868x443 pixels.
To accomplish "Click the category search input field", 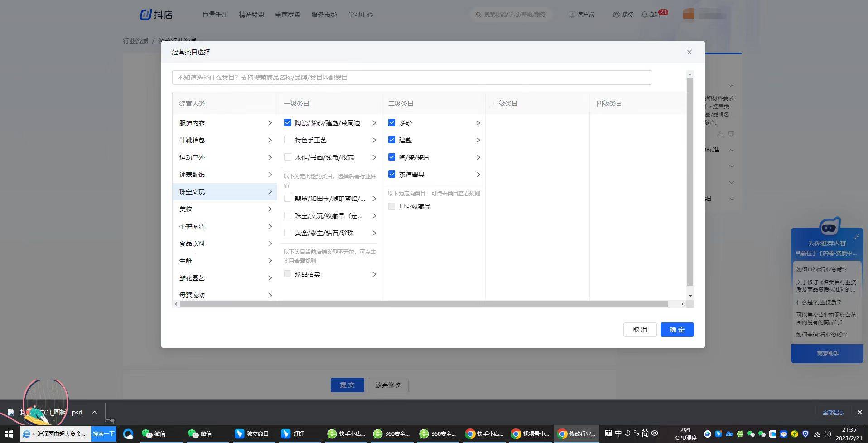I will (411, 77).
